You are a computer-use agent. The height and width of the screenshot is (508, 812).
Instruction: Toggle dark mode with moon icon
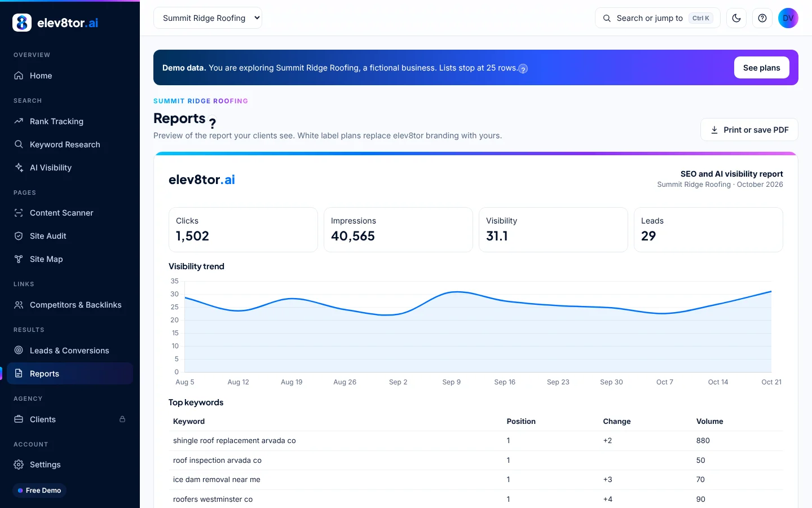pos(736,18)
